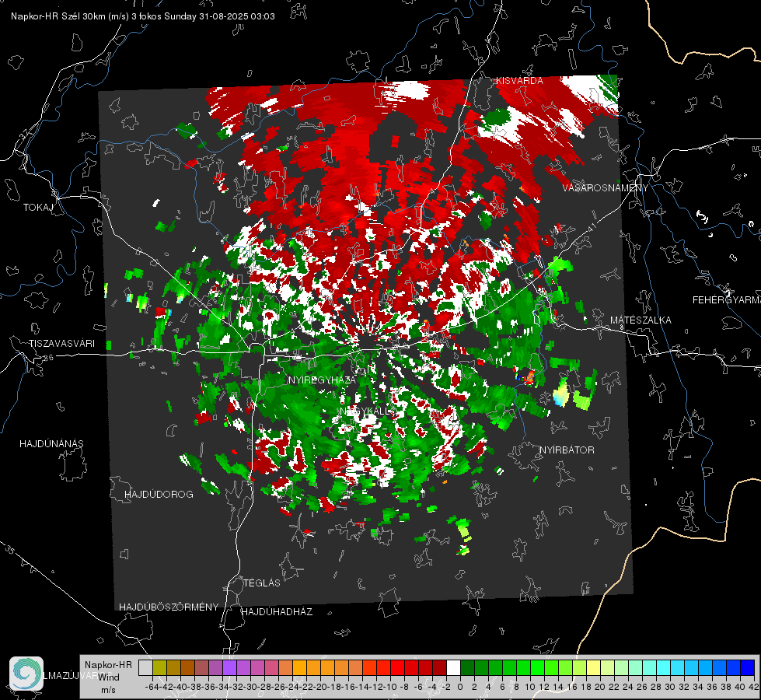
Task: Click the 'MÁTÉSZALKA' city label
Action: (x=641, y=320)
